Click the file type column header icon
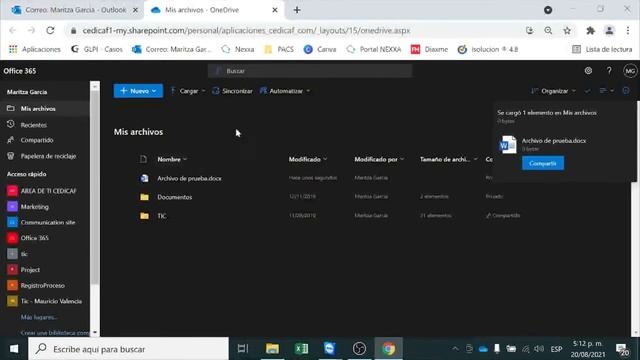Image resolution: width=640 pixels, height=360 pixels. pyautogui.click(x=143, y=159)
